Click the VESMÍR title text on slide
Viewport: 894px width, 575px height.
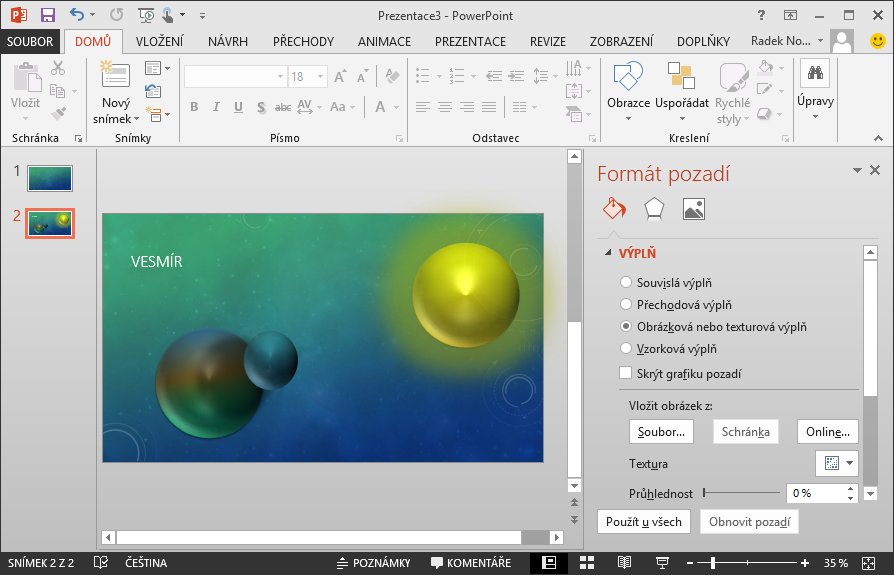(x=157, y=262)
